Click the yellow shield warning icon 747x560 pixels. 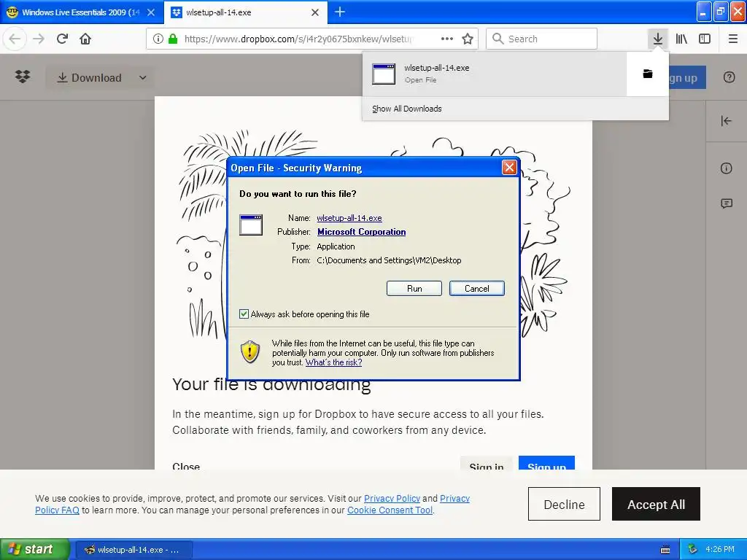coord(250,352)
